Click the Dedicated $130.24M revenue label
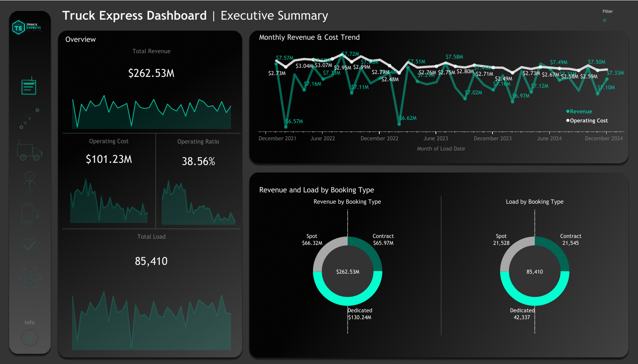 tap(360, 314)
